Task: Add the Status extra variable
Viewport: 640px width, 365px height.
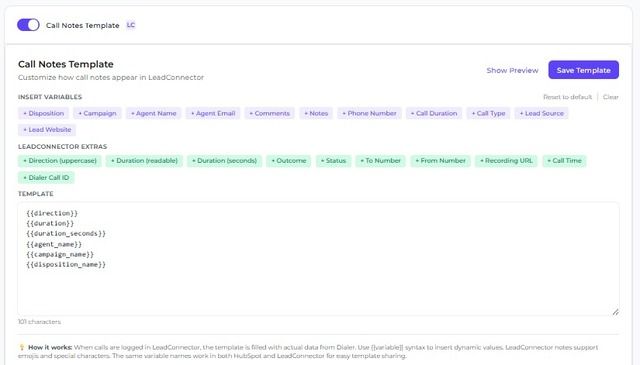Action: click(333, 160)
